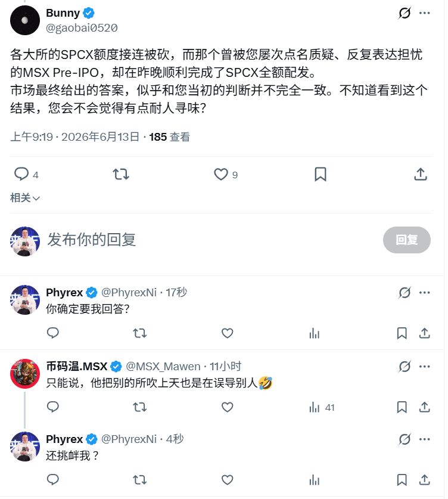
Task: Open more menu on Phyrex's 17秒 reply
Action: tap(425, 293)
